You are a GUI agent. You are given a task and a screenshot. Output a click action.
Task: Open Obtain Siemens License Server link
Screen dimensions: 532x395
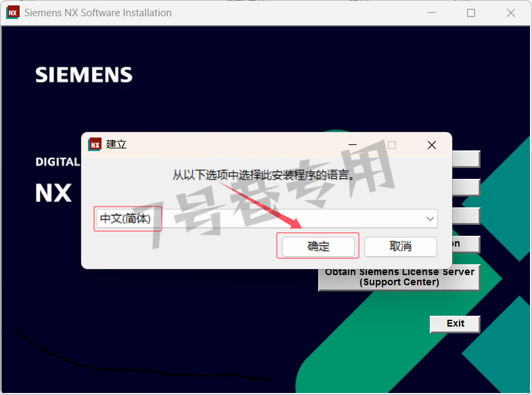pyautogui.click(x=399, y=280)
